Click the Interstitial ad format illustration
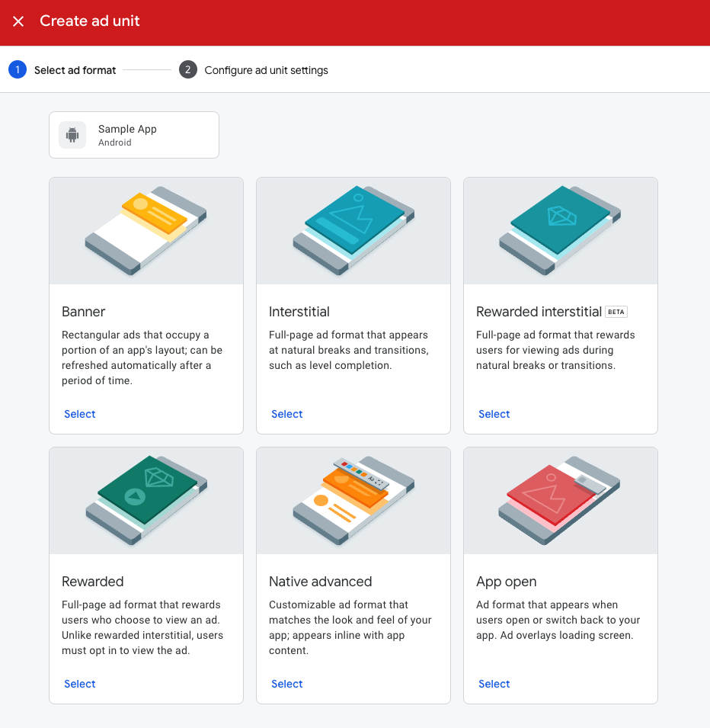Screen dimensions: 710x728 tap(353, 230)
